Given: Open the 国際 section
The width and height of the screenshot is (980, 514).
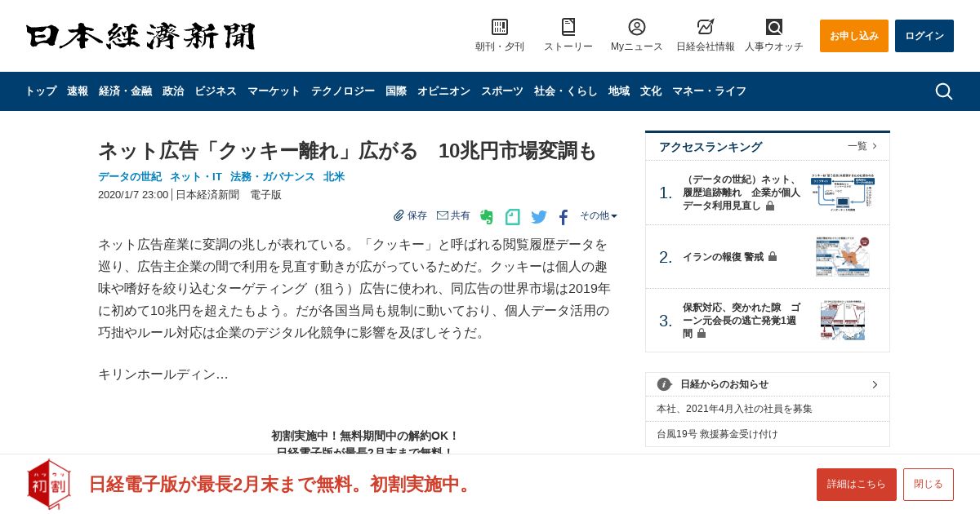Looking at the screenshot, I should click(x=396, y=91).
